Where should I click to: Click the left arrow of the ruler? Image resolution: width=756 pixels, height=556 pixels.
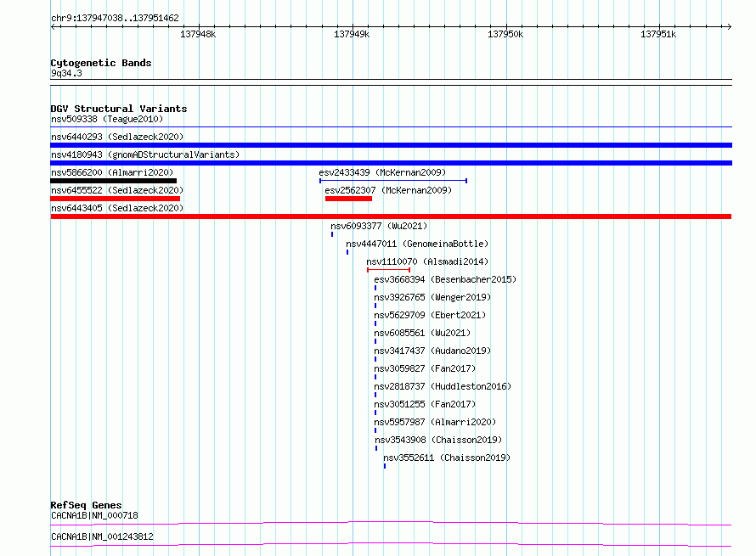pyautogui.click(x=53, y=26)
